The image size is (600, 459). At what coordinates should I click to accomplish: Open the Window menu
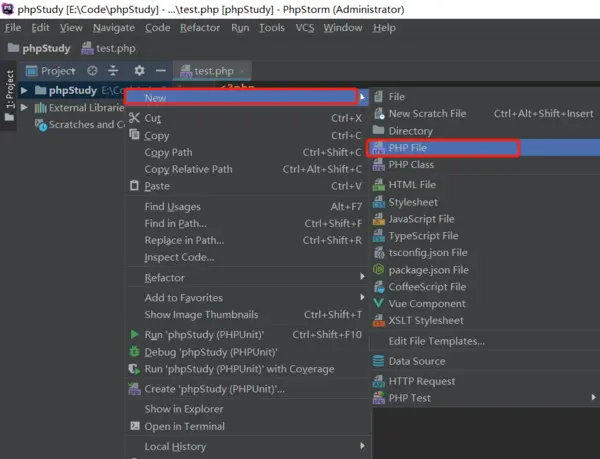click(343, 28)
